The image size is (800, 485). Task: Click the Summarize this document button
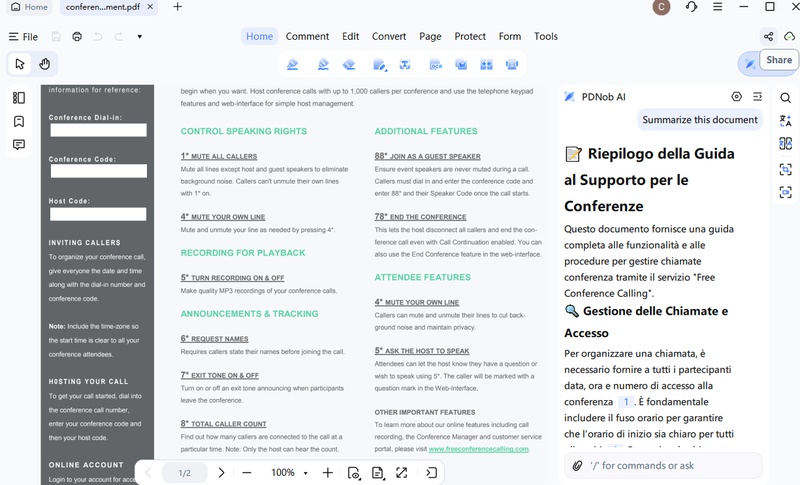[699, 120]
